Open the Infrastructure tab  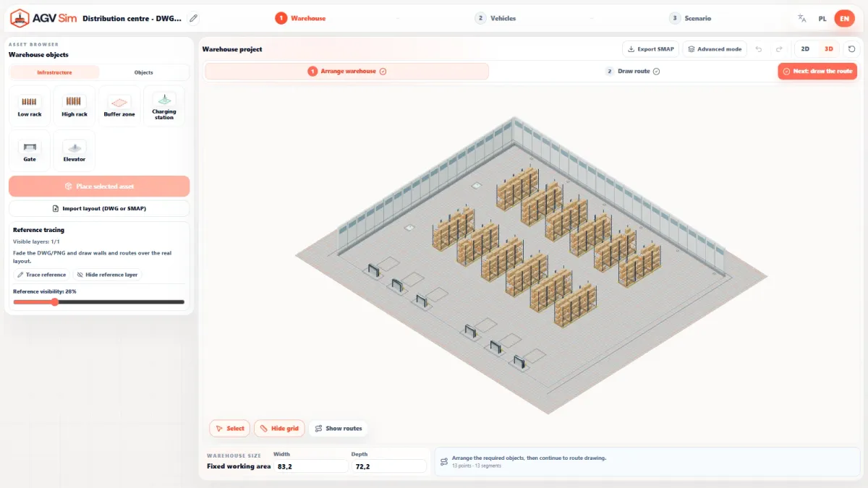[x=54, y=72]
